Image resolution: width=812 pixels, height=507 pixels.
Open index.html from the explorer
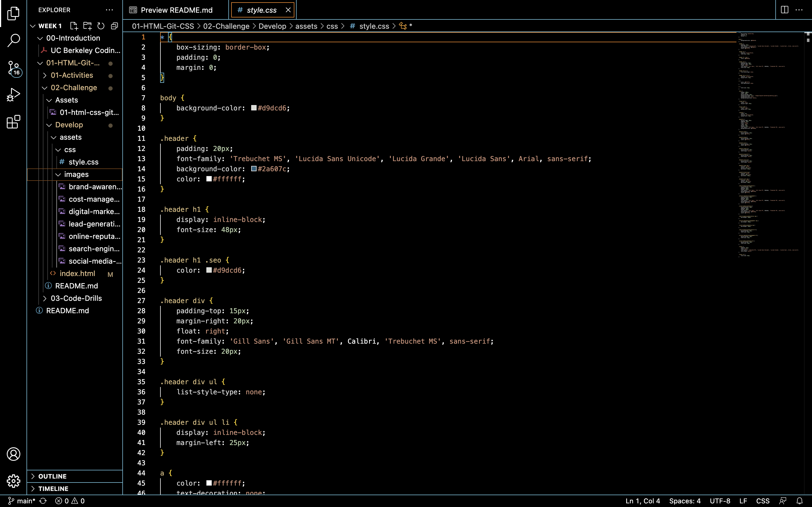[x=77, y=273]
